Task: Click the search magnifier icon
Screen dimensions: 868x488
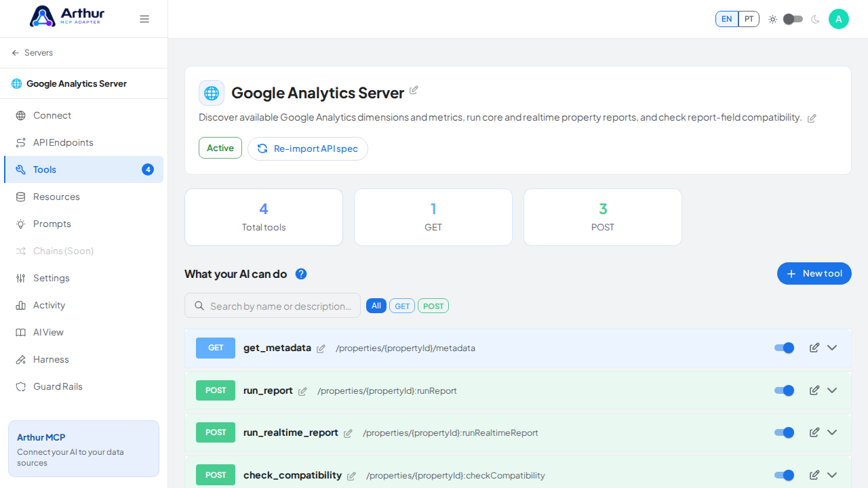Action: [199, 306]
